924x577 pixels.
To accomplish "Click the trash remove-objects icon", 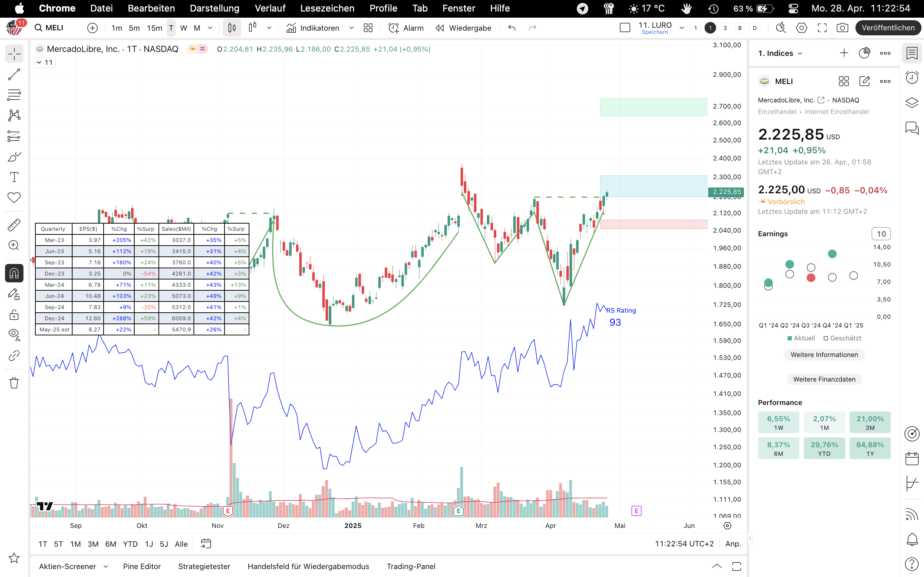I will [14, 383].
